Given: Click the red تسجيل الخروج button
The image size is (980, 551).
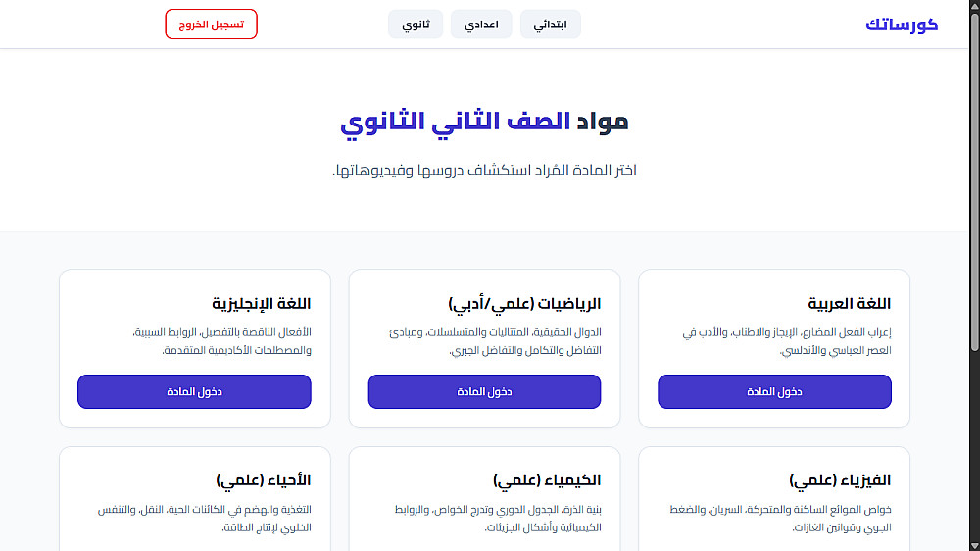Looking at the screenshot, I should tap(212, 25).
